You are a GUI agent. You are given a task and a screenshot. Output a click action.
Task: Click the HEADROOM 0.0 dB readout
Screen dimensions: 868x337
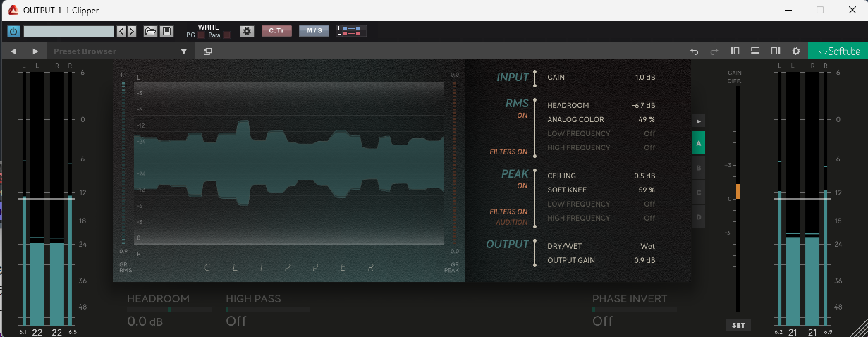pos(145,321)
